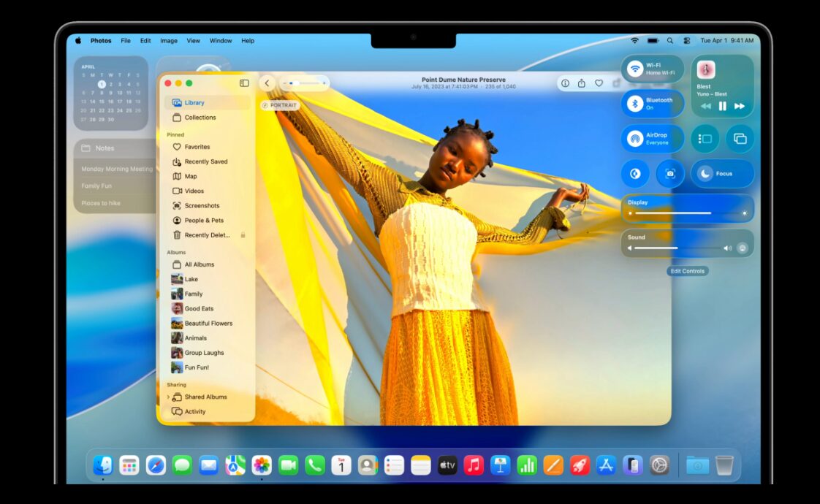Viewport: 820px width, 504px height.
Task: Expand Shared Albums in the sidebar
Action: click(x=167, y=397)
